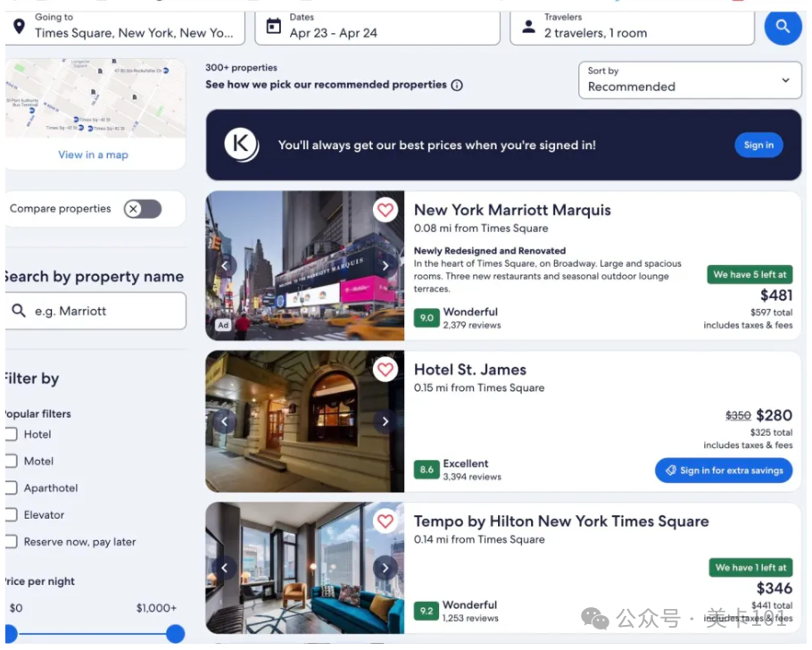The width and height of the screenshot is (812, 650).
Task: Click the minimum price slider handle
Action: click(x=12, y=633)
